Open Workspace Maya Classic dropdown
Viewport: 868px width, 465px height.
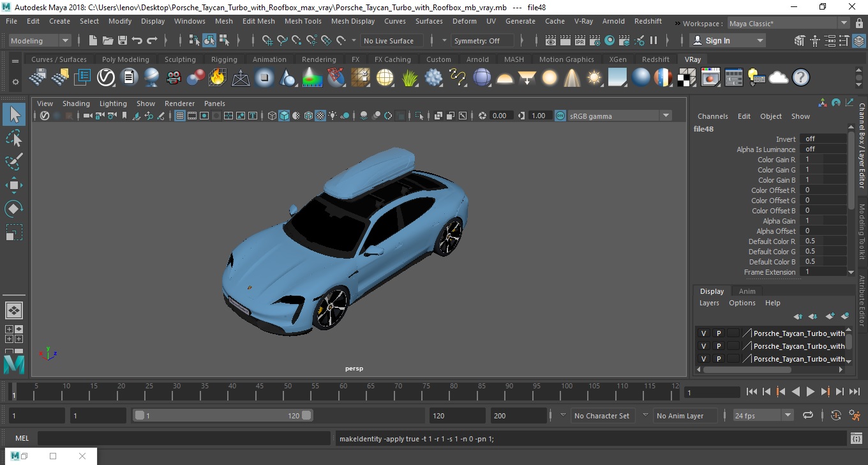[789, 24]
